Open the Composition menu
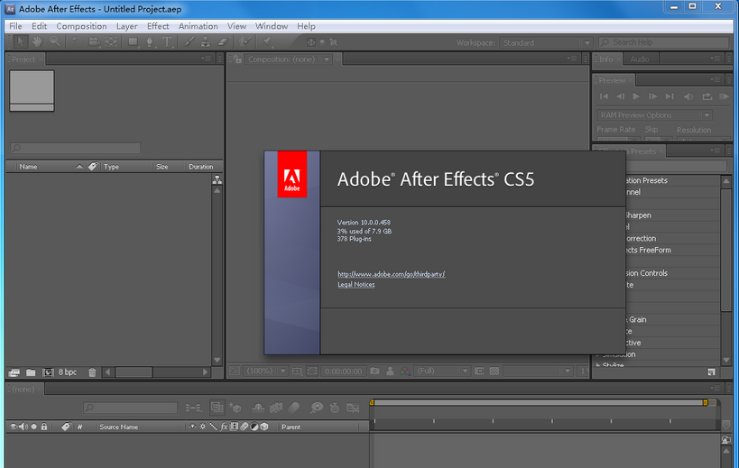The image size is (739, 468). coord(81,26)
